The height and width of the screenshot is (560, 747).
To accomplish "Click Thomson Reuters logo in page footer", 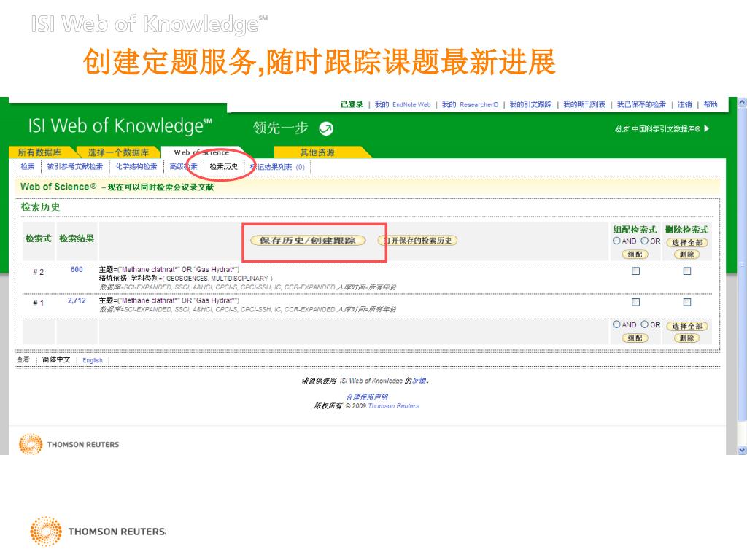I will coord(69,444).
